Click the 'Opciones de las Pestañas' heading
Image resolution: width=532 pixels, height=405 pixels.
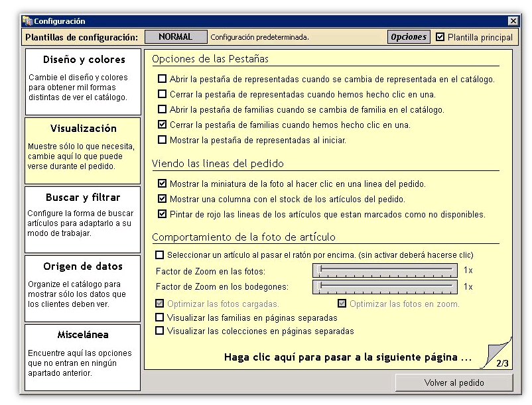pos(210,59)
